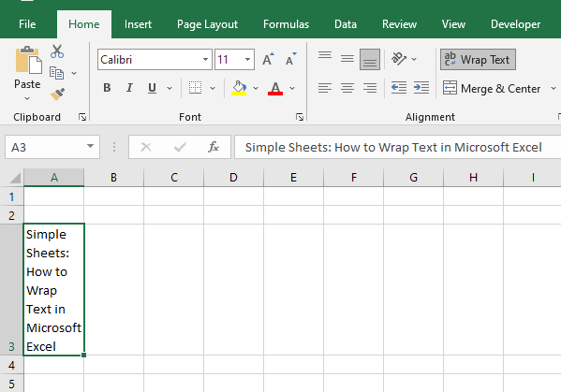561x392 pixels.
Task: Click the Select All corner triangle
Action: click(15, 178)
